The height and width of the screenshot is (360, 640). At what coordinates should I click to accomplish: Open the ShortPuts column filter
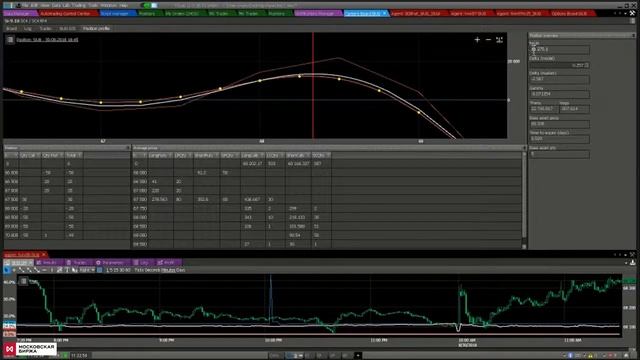click(x=216, y=155)
